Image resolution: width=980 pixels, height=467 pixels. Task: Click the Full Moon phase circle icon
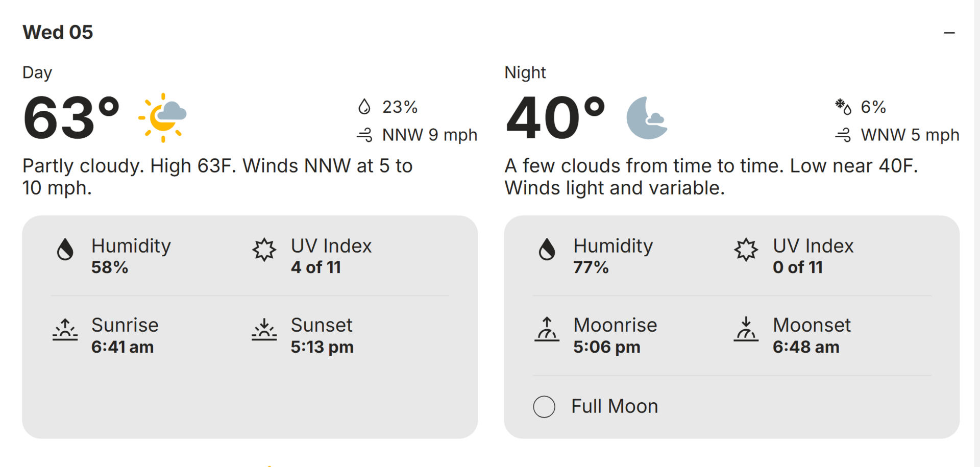tap(544, 407)
